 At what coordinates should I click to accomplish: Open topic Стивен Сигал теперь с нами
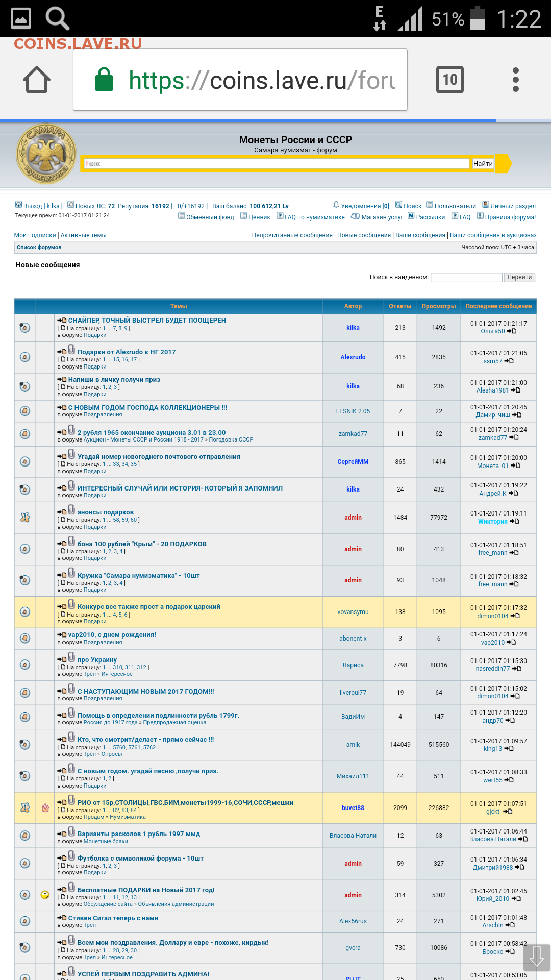click(113, 918)
